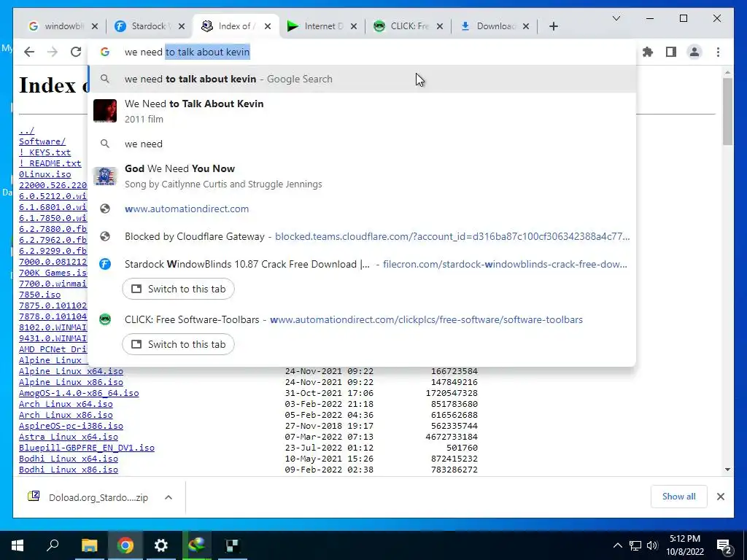Download Arch Linux x64.iso
This screenshot has height=560, width=747.
tap(66, 404)
